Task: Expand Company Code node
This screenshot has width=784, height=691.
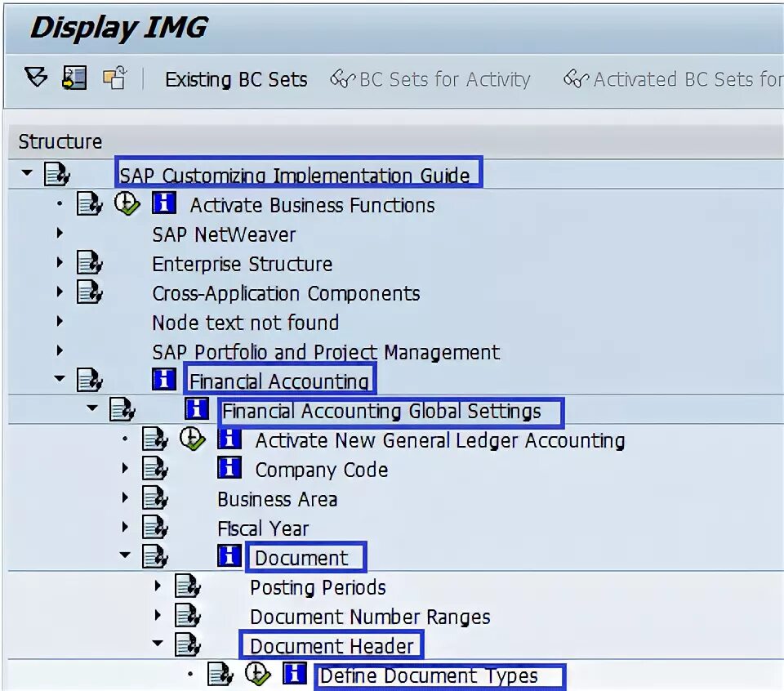Action: (x=126, y=468)
